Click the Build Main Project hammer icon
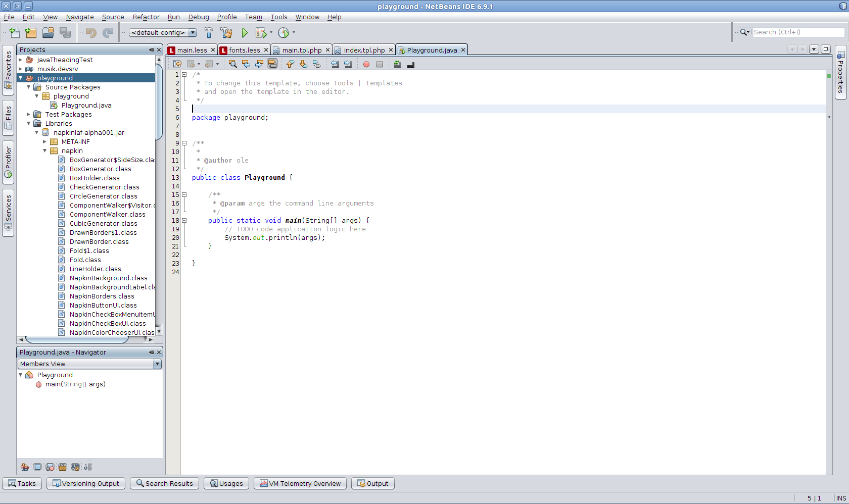The image size is (849, 504). click(x=209, y=32)
